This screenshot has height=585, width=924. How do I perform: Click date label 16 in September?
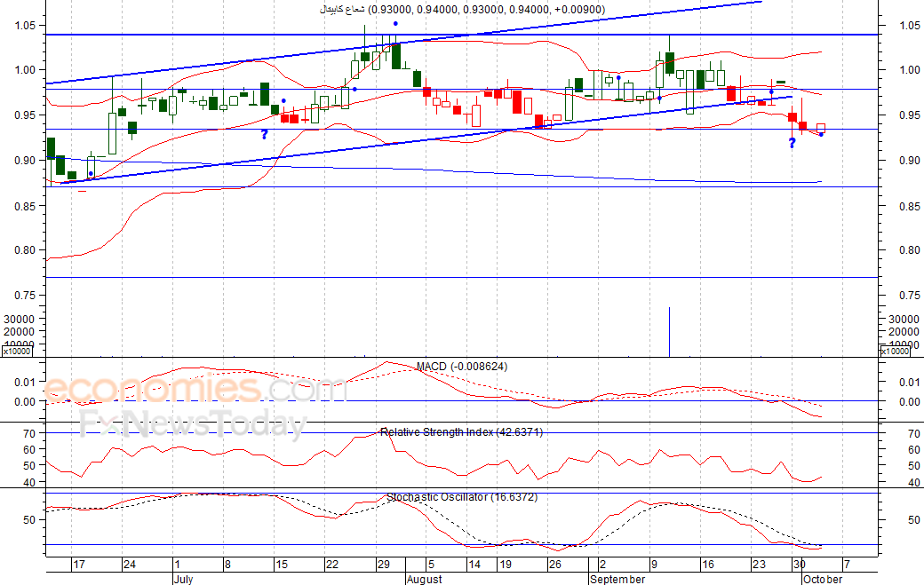coord(708,565)
